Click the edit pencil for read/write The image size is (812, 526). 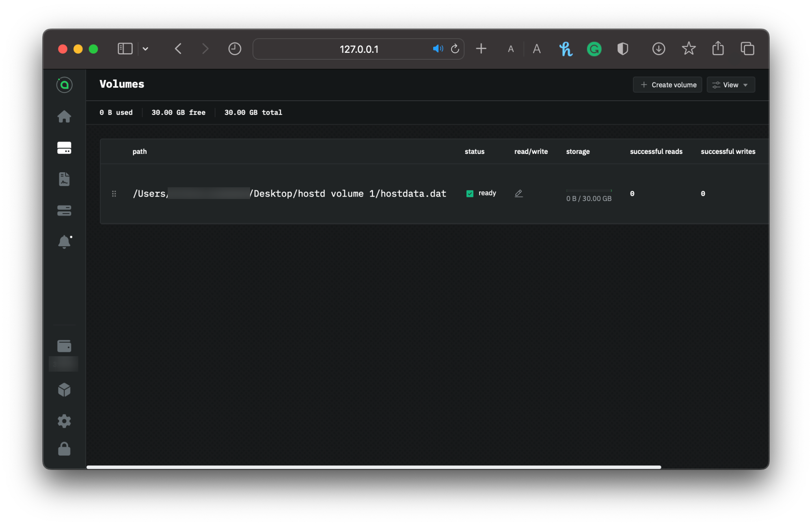pyautogui.click(x=518, y=193)
